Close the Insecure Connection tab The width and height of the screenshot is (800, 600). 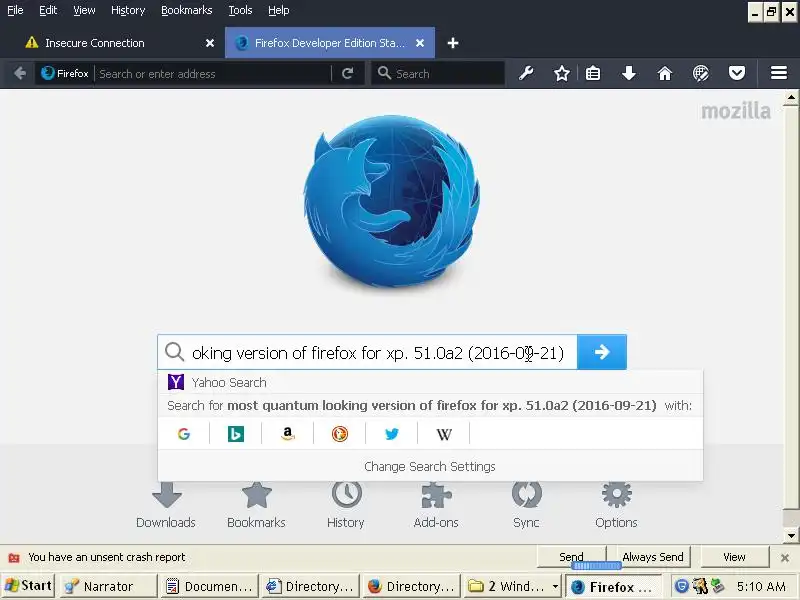tap(210, 43)
